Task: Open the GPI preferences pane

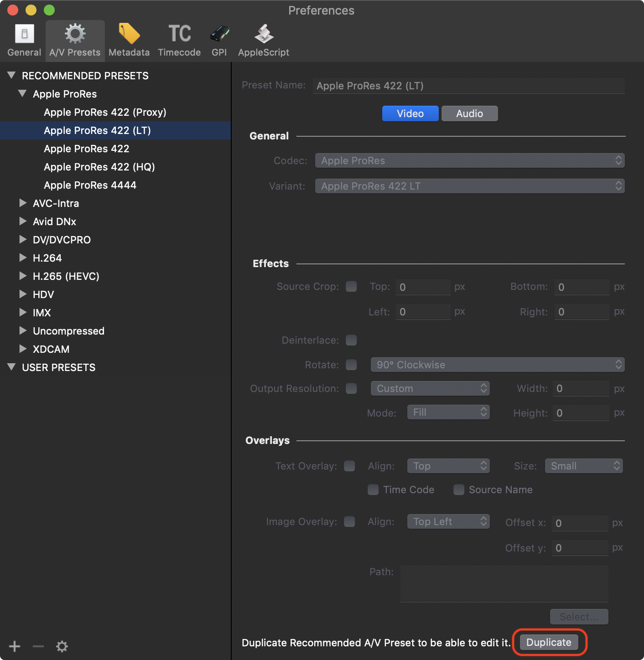Action: pos(219,41)
